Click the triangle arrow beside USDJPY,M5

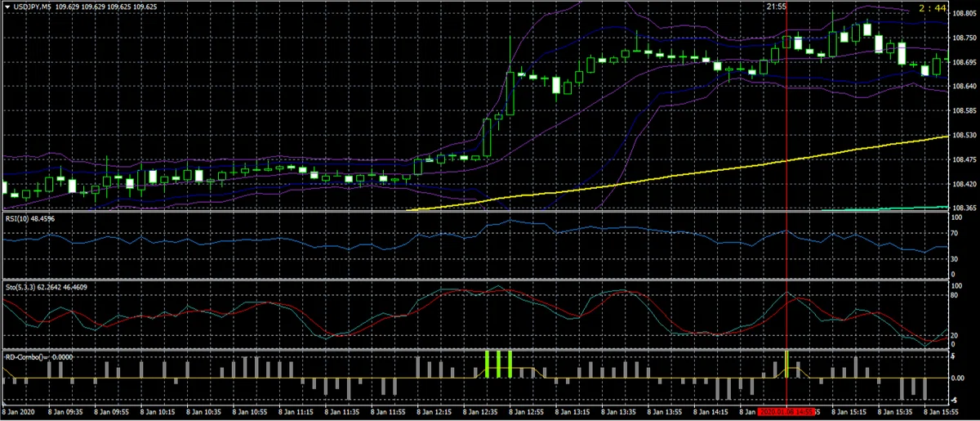(x=7, y=7)
